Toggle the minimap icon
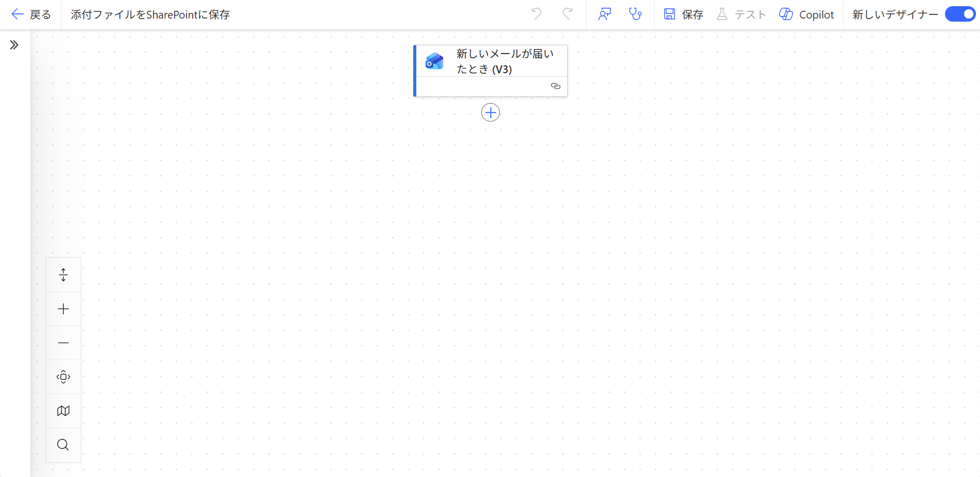The height and width of the screenshot is (477, 980). pyautogui.click(x=63, y=411)
